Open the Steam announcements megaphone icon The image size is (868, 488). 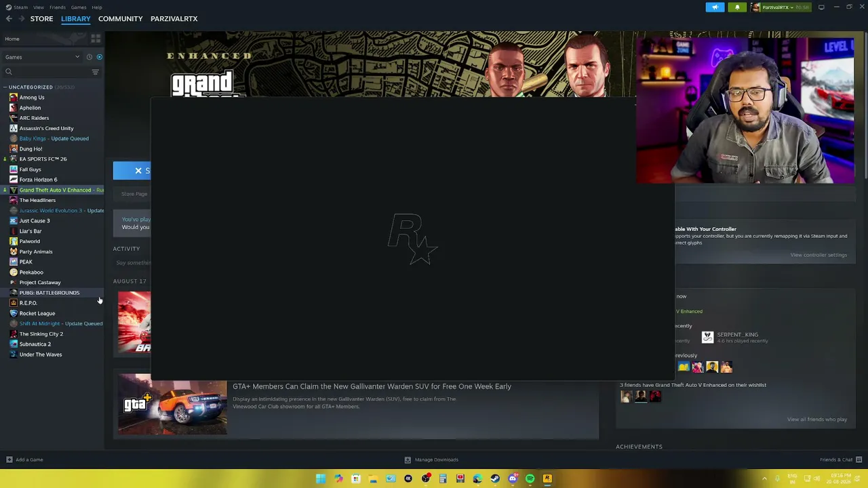point(715,7)
